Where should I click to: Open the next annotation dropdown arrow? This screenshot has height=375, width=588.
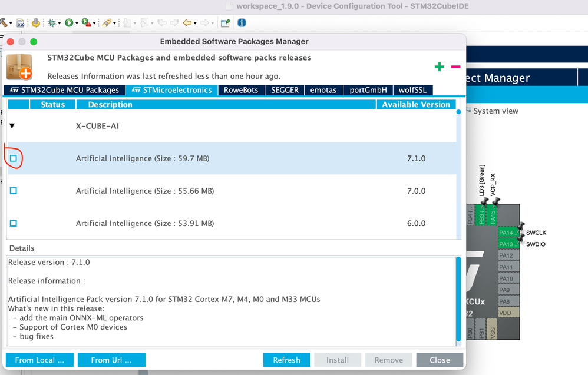[x=134, y=23]
